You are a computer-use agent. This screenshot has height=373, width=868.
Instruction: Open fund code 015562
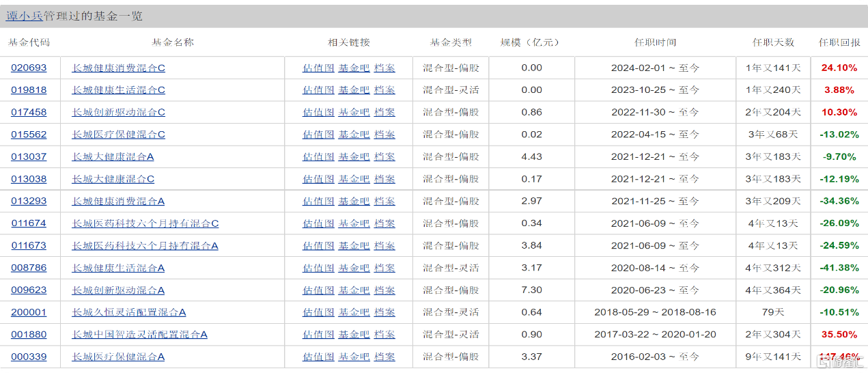[x=29, y=135]
